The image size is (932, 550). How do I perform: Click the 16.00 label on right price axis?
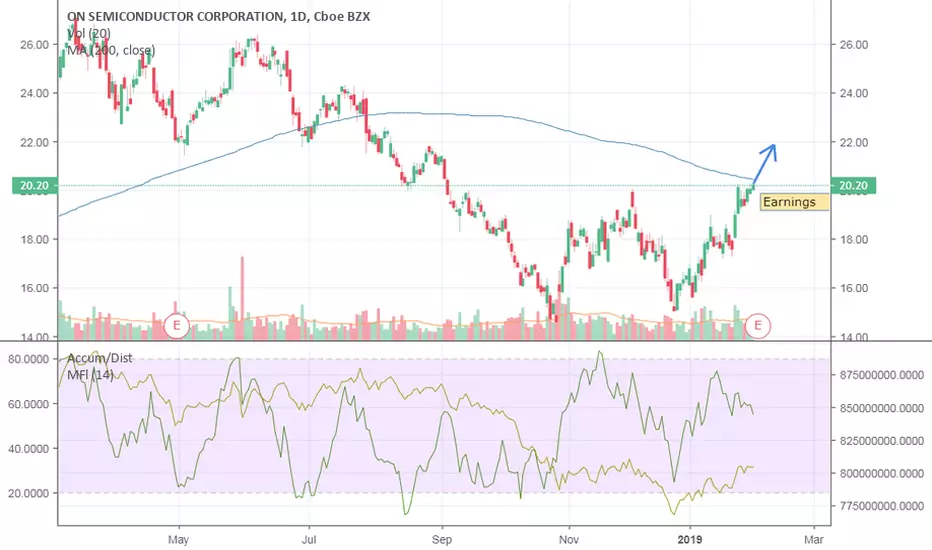pos(854,288)
